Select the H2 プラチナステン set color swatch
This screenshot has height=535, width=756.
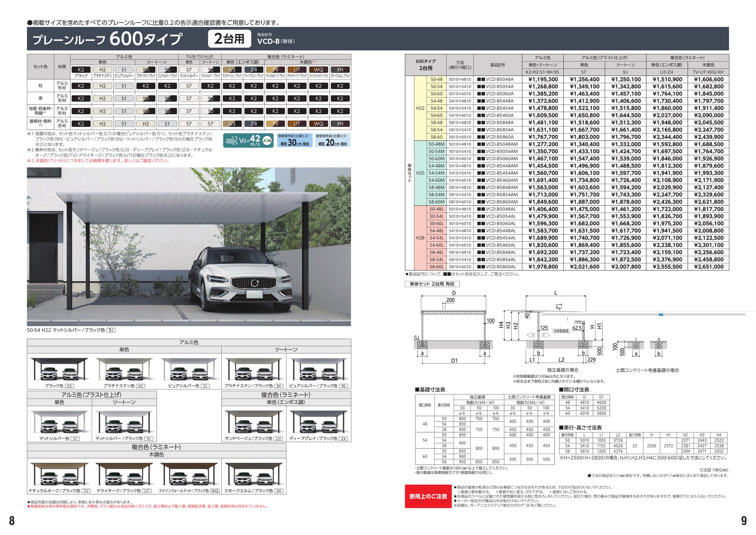102,69
